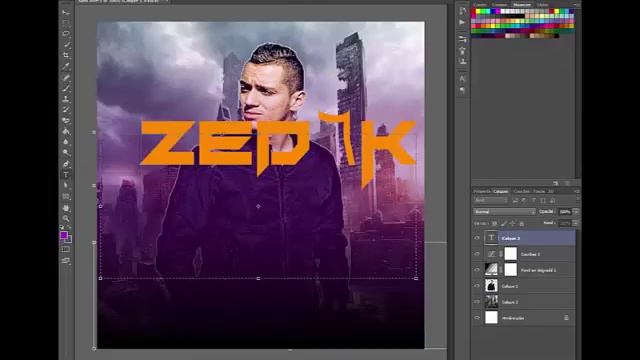Select the Healing Brush tool

66,77
